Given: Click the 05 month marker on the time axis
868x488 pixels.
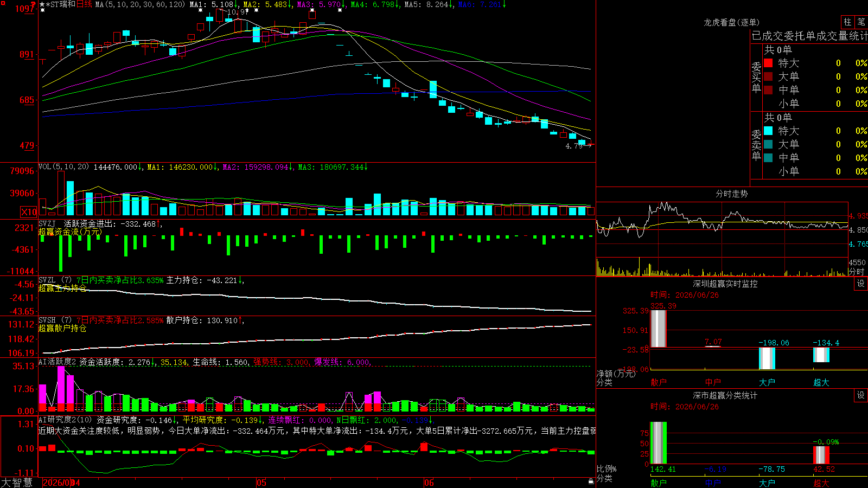Looking at the screenshot, I should [x=261, y=483].
